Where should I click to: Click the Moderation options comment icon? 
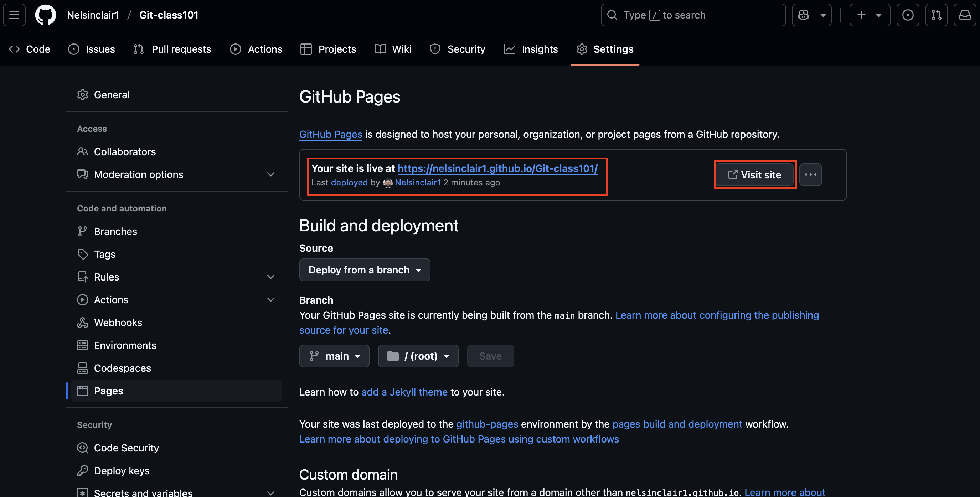[83, 174]
